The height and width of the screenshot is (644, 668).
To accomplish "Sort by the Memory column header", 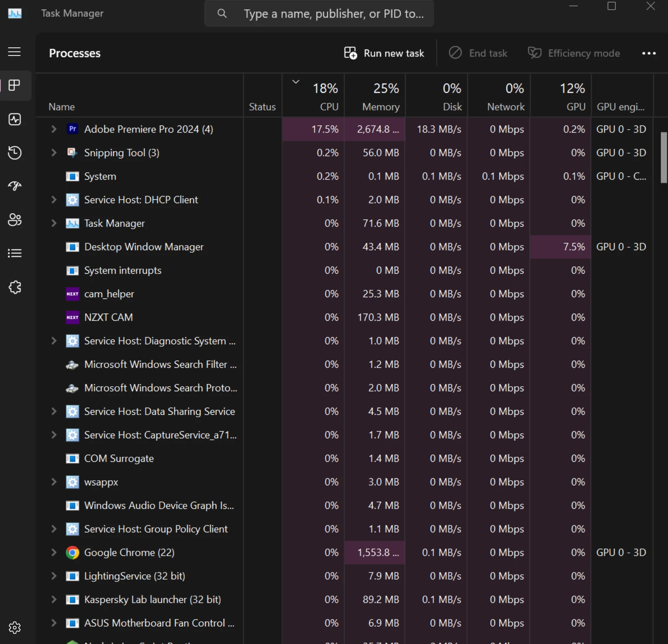I will (x=375, y=96).
